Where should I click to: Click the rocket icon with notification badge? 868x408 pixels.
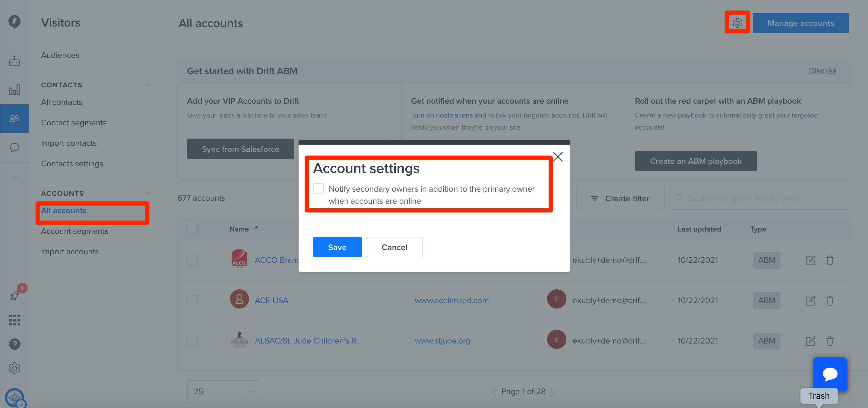(14, 296)
